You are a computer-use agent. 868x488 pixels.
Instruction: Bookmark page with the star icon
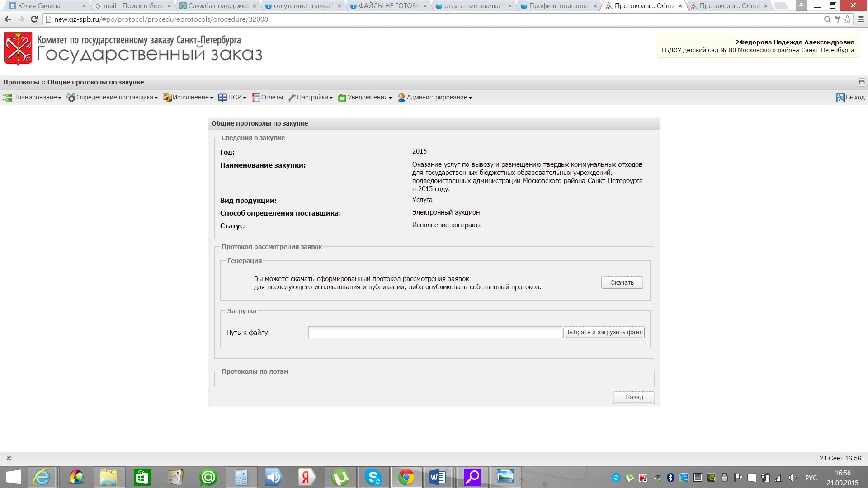coord(847,19)
